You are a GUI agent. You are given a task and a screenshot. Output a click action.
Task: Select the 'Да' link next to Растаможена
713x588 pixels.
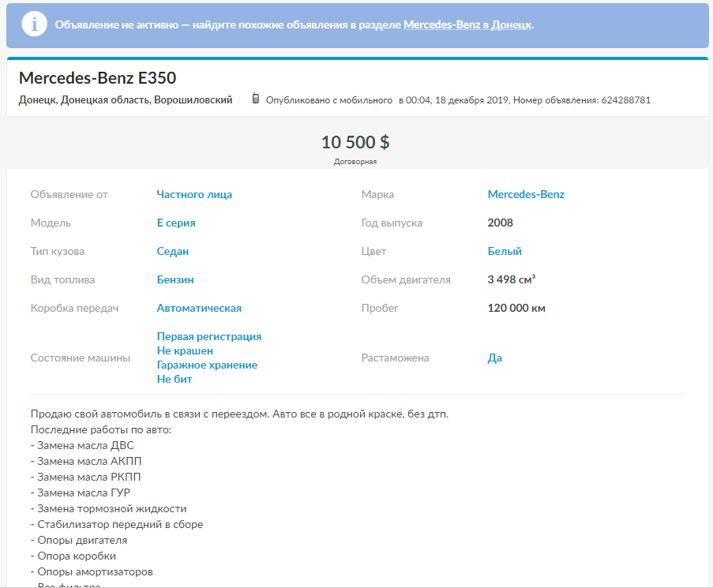pos(495,358)
